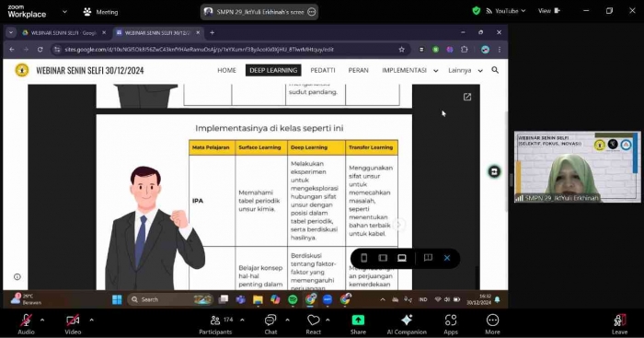The image size is (644, 338).
Task: Open PERAN nav item
Action: [x=358, y=70]
